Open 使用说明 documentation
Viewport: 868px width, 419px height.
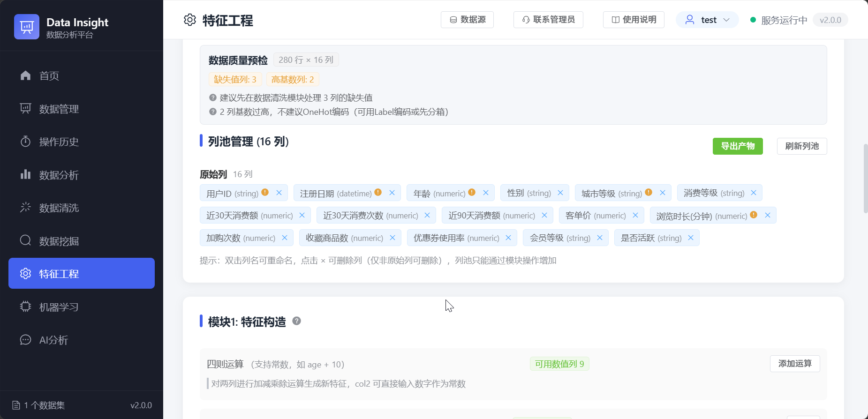(x=634, y=20)
